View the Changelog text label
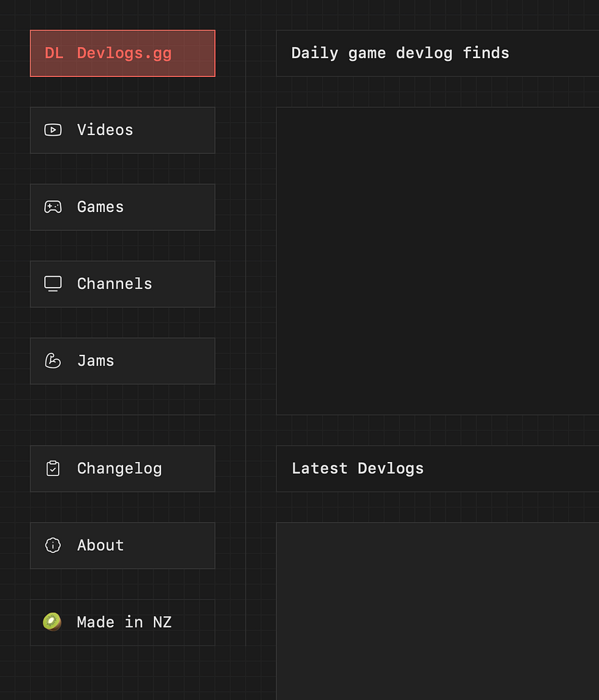599x700 pixels. 119,469
